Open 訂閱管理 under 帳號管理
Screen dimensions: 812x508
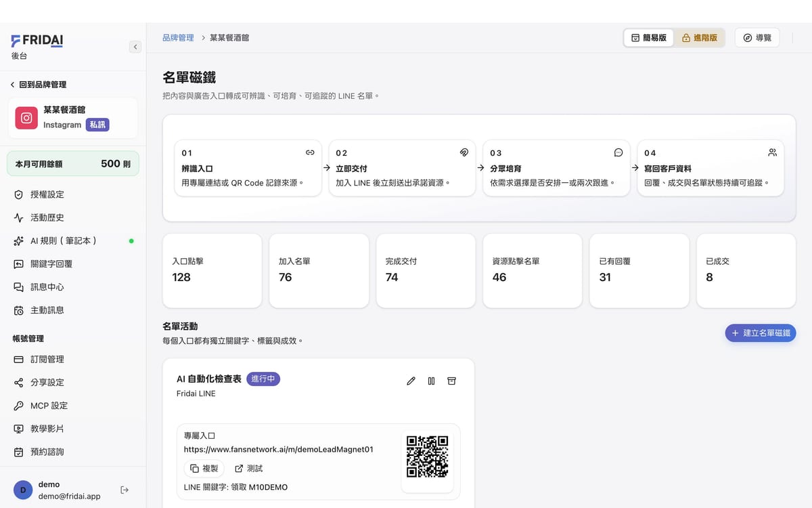click(x=73, y=359)
